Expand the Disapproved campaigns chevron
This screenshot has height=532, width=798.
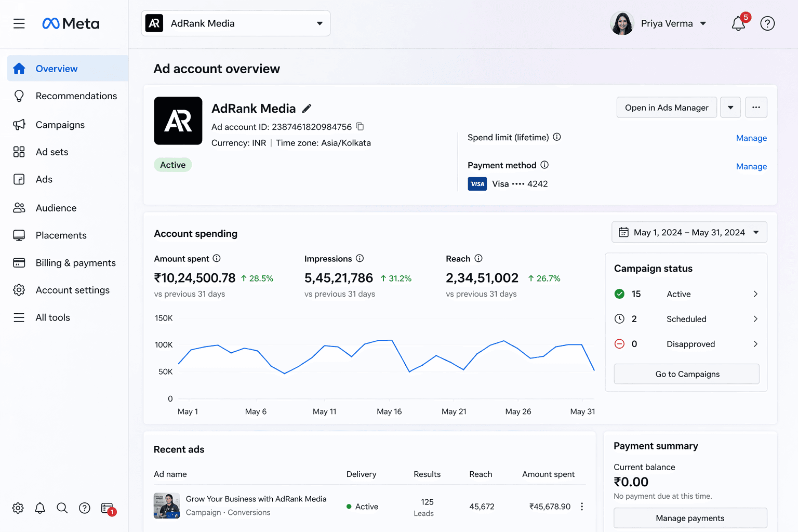755,344
